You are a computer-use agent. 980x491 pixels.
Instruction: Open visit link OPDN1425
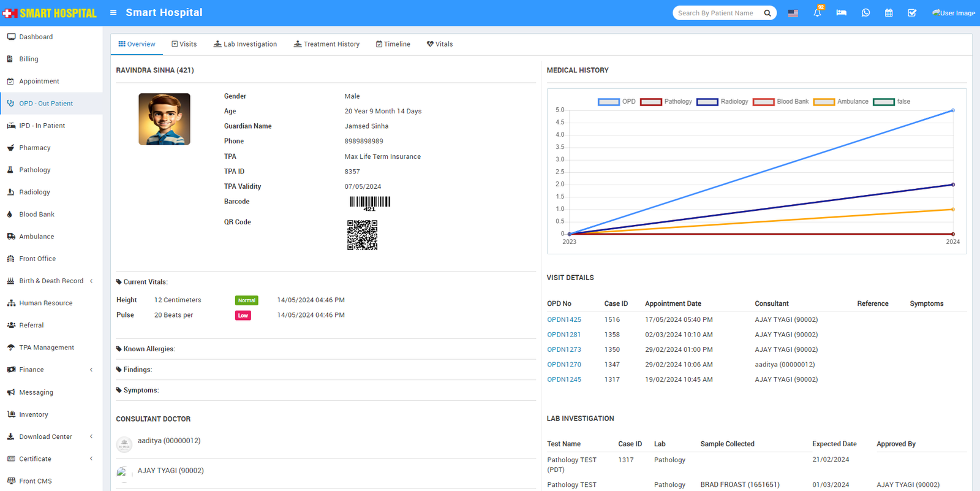(x=564, y=319)
